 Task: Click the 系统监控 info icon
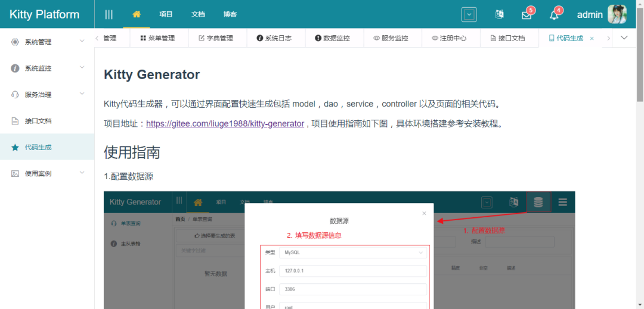tap(15, 68)
